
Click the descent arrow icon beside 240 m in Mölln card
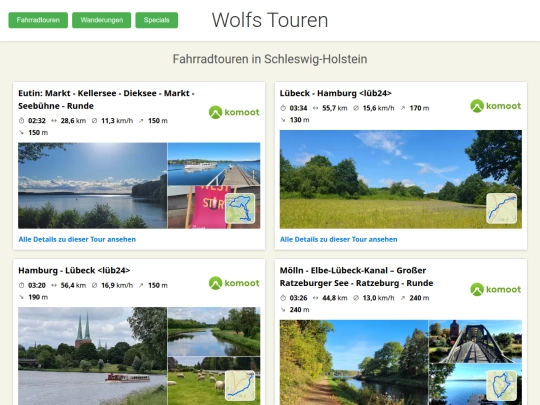coord(283,310)
